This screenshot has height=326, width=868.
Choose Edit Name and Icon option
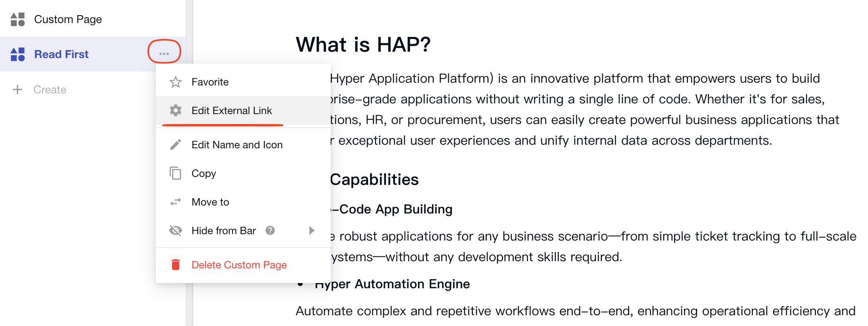click(237, 145)
